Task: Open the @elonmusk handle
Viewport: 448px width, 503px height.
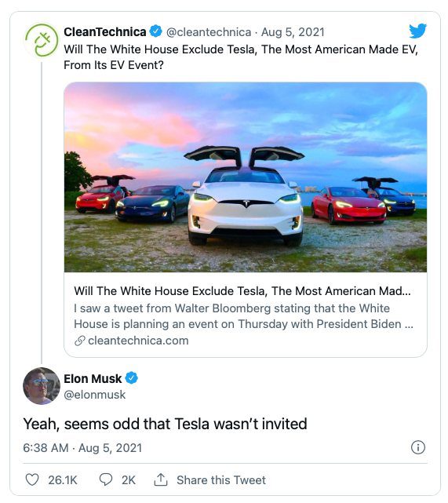Action: click(x=95, y=395)
